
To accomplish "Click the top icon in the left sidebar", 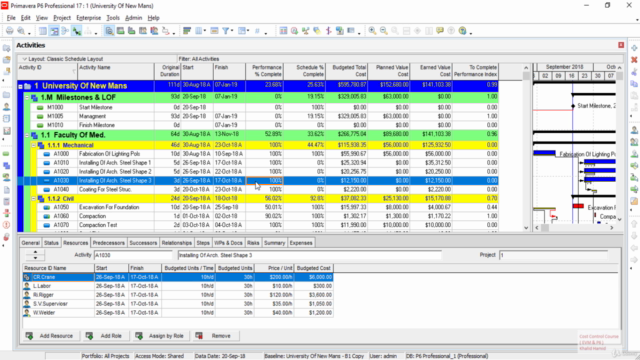I will click(7, 48).
